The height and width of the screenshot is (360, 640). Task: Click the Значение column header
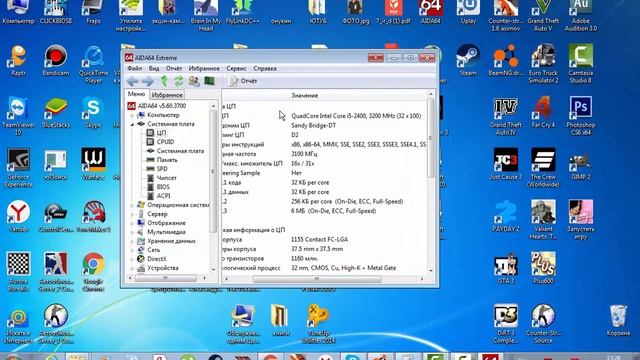coord(304,95)
